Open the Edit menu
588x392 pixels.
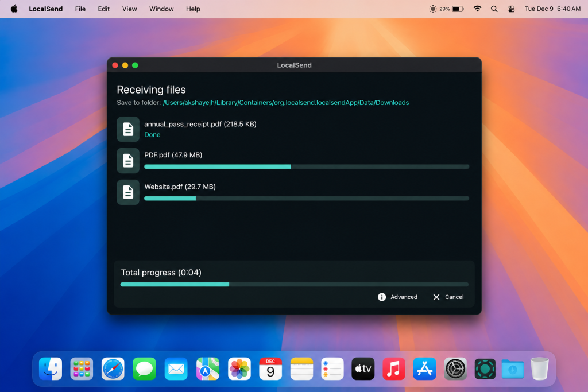click(103, 9)
